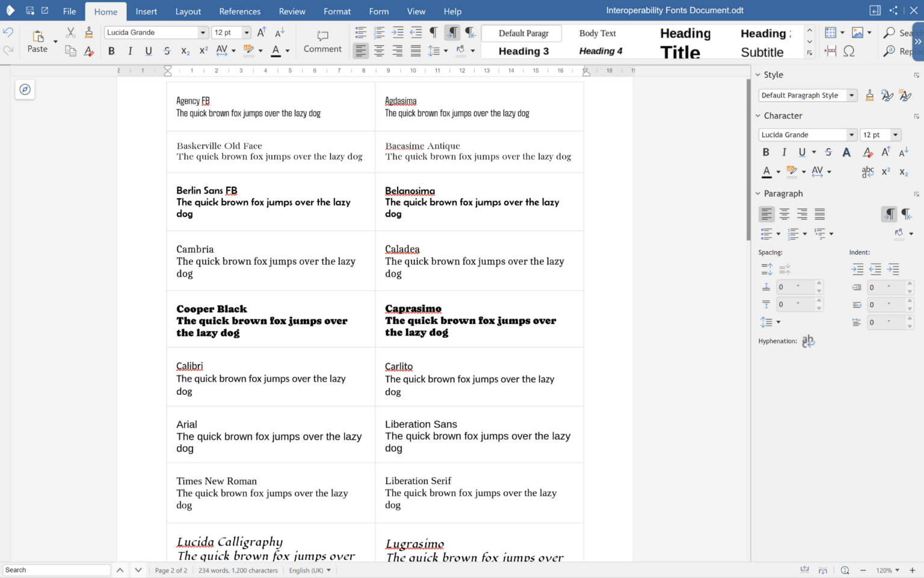The width and height of the screenshot is (924, 578).
Task: Click the toolbar Decrease Font Size icon
Action: tap(280, 33)
